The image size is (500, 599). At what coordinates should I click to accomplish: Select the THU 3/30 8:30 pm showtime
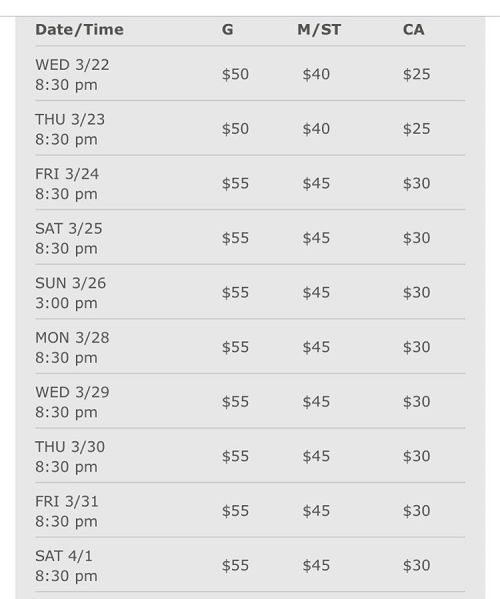coord(70,457)
